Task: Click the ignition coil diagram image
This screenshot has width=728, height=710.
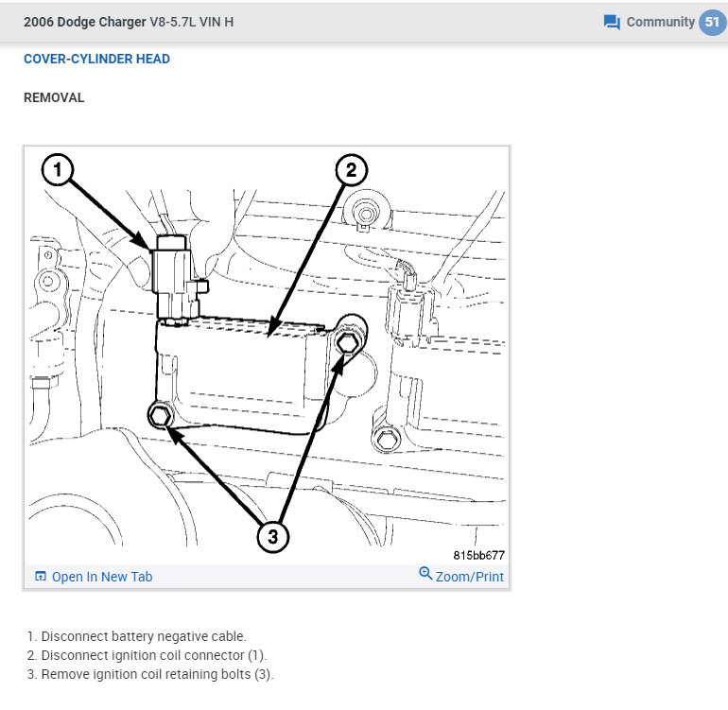Action: coord(267,355)
